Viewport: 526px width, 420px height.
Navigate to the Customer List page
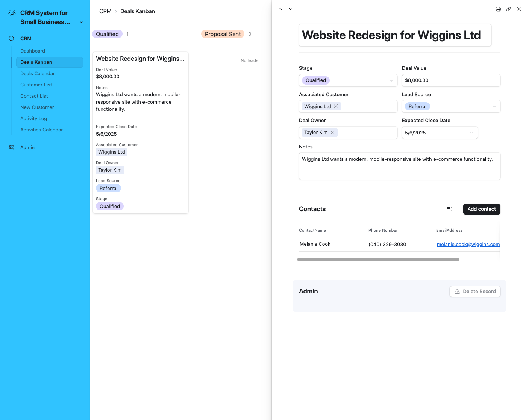(36, 85)
